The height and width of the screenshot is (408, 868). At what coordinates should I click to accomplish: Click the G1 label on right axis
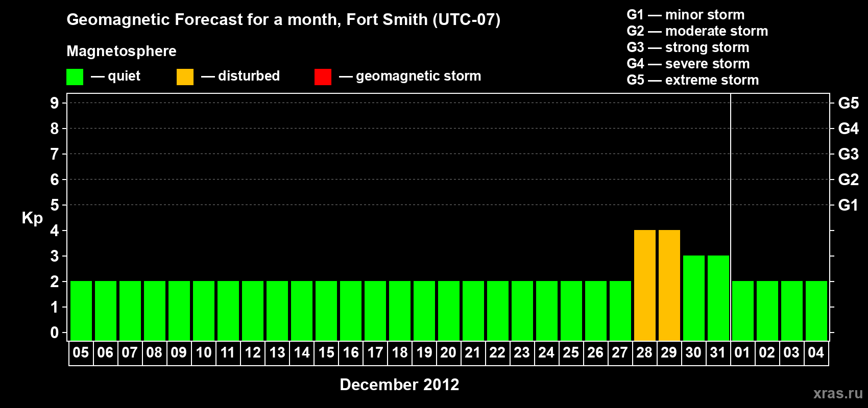tap(849, 205)
